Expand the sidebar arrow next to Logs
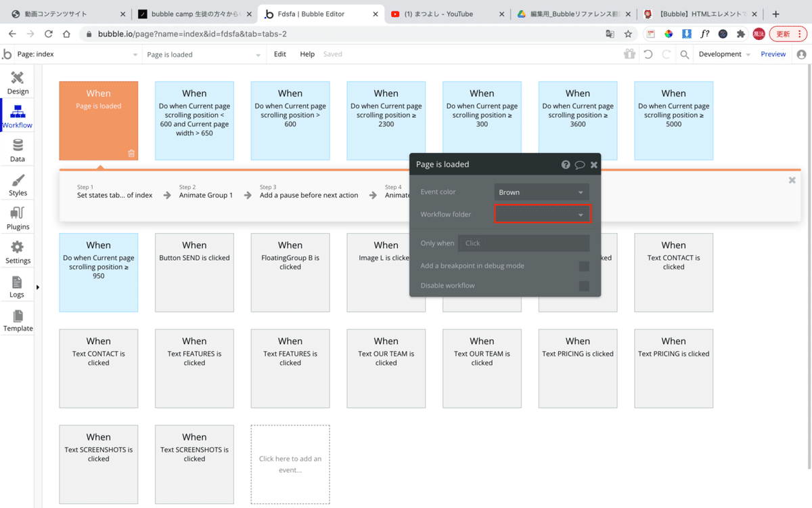Screen dimensions: 812x508 coord(37,287)
